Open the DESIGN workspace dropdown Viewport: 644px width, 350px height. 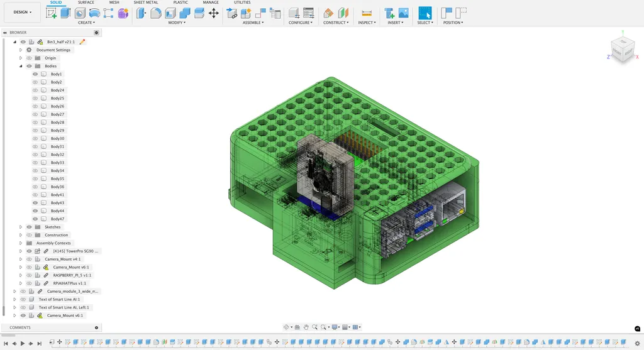pos(22,12)
